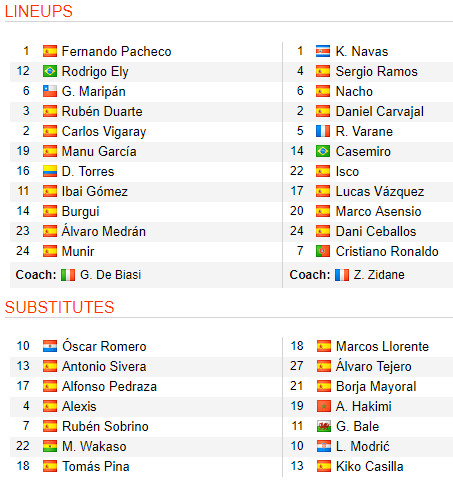Click the Chile flag beside G. Maripán
453x483 pixels.
[x=50, y=91]
